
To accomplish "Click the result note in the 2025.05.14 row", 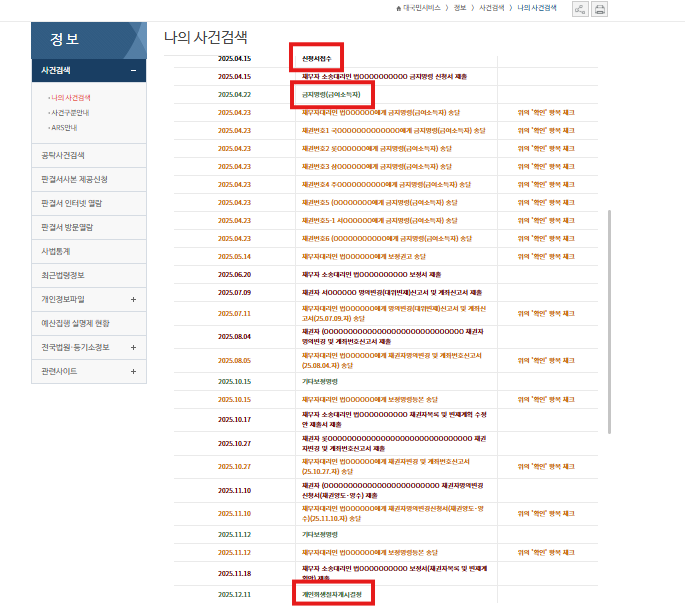I will (x=546, y=256).
